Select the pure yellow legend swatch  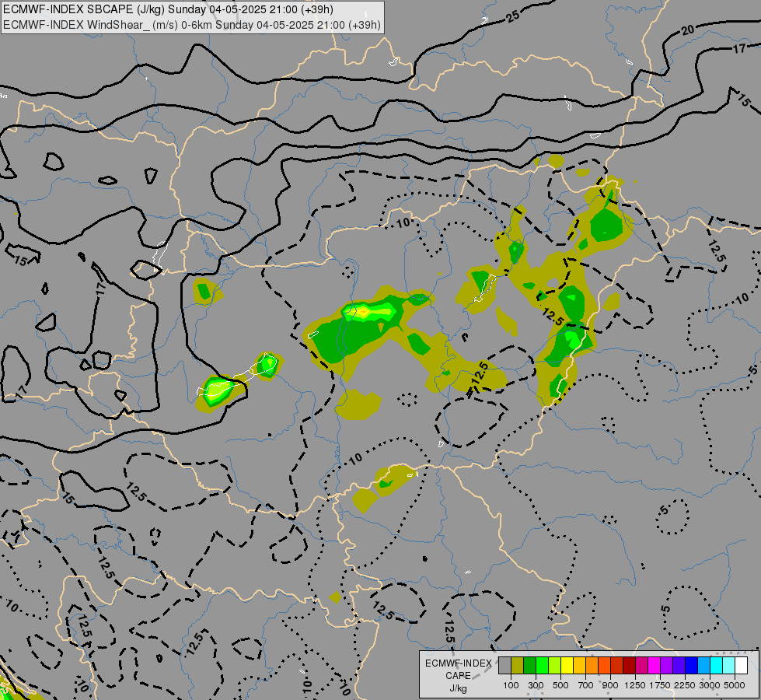tap(567, 666)
